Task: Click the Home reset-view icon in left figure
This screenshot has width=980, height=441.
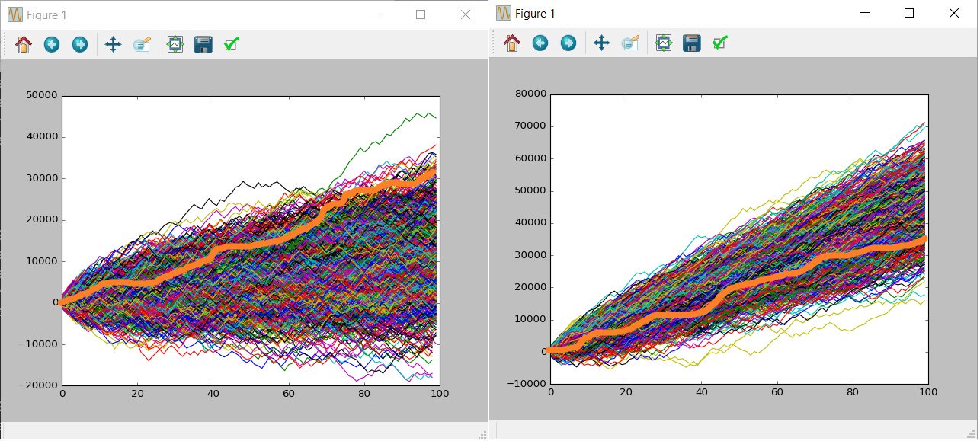Action: tap(24, 44)
